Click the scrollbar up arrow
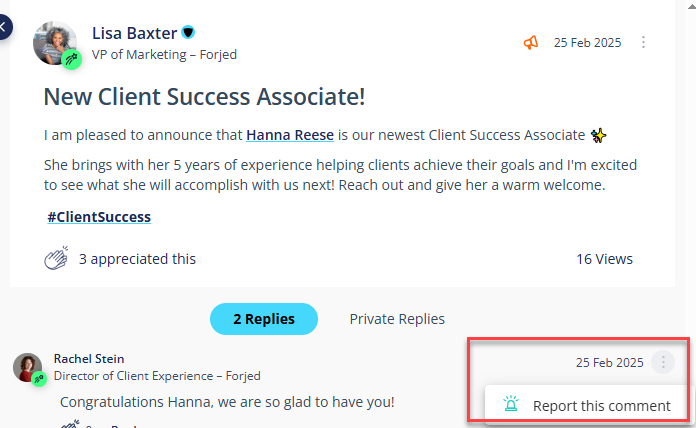Viewport: 696px width, 428px height. [x=691, y=6]
